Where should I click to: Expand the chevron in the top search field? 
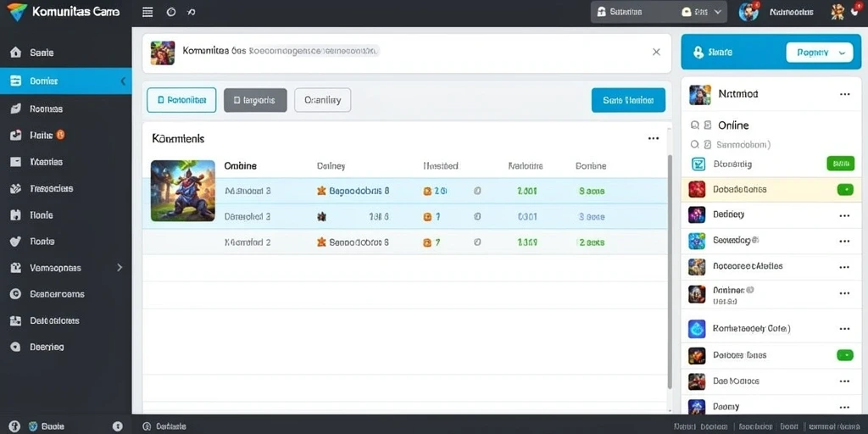(x=719, y=12)
